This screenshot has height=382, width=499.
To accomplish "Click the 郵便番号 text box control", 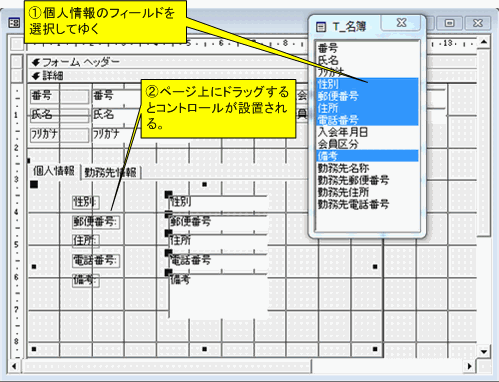I will [x=219, y=222].
